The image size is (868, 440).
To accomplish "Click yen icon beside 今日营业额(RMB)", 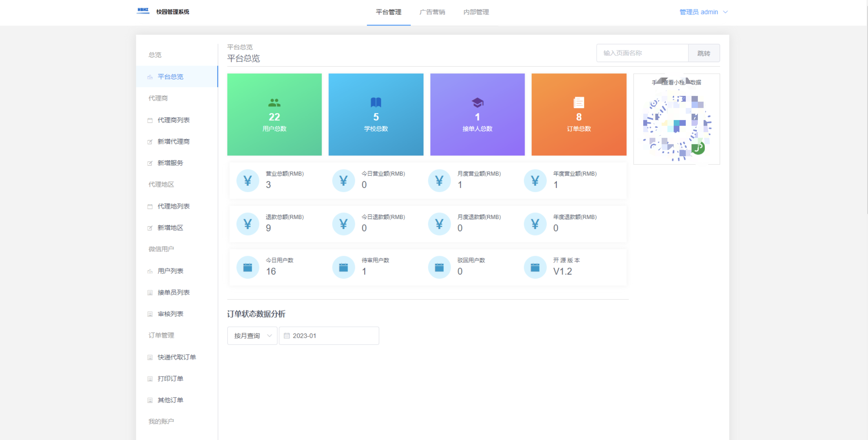I will point(343,181).
